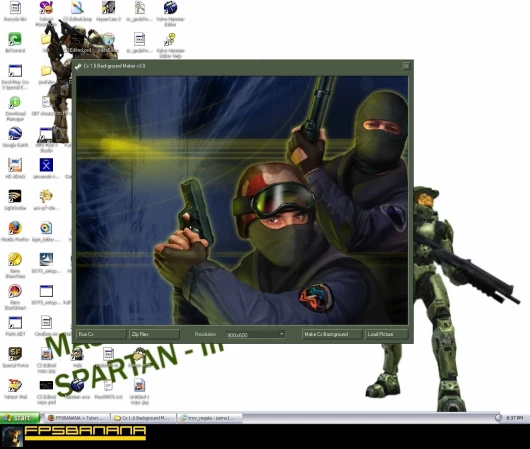Screen dimensions: 530x449
Task: Click the Make Cs Background button
Action: click(x=332, y=334)
